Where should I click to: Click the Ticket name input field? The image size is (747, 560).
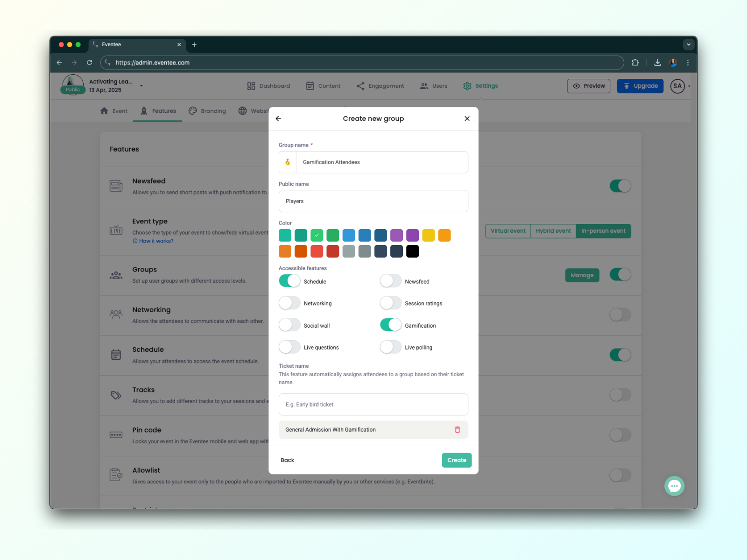(x=373, y=405)
